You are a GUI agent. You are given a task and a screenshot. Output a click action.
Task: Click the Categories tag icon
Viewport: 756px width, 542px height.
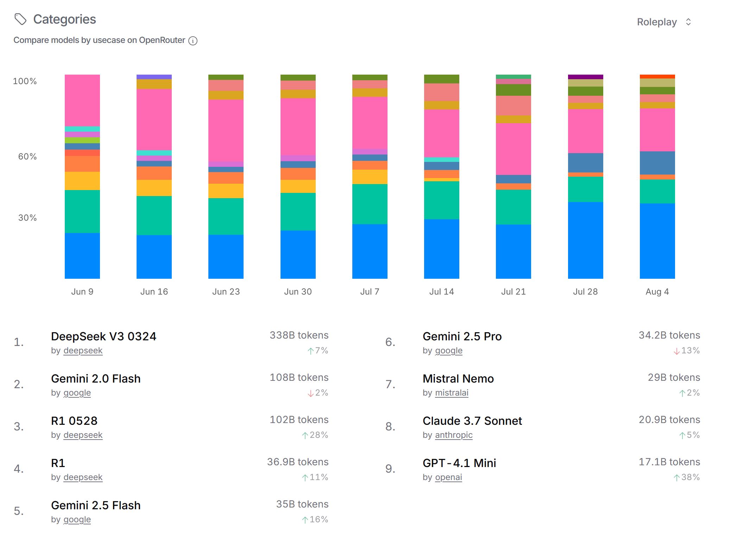[x=20, y=19]
